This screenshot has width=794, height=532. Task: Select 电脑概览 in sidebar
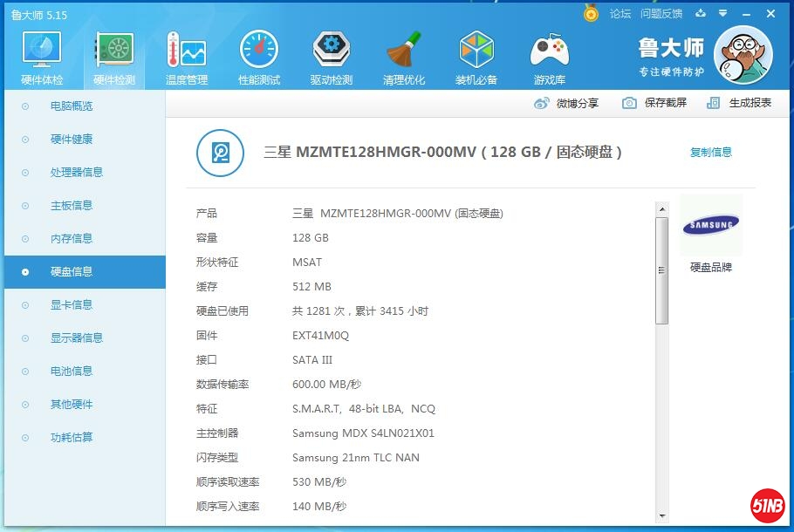click(72, 106)
